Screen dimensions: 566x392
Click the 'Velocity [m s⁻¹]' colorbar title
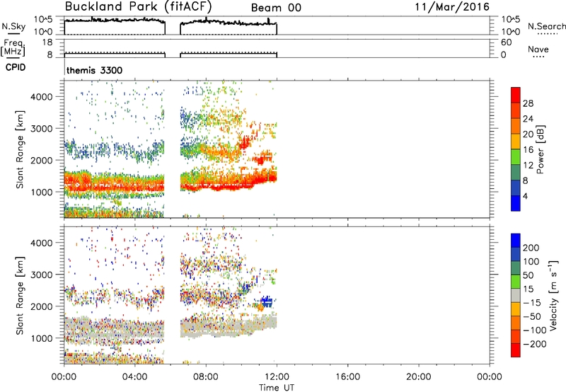click(553, 295)
